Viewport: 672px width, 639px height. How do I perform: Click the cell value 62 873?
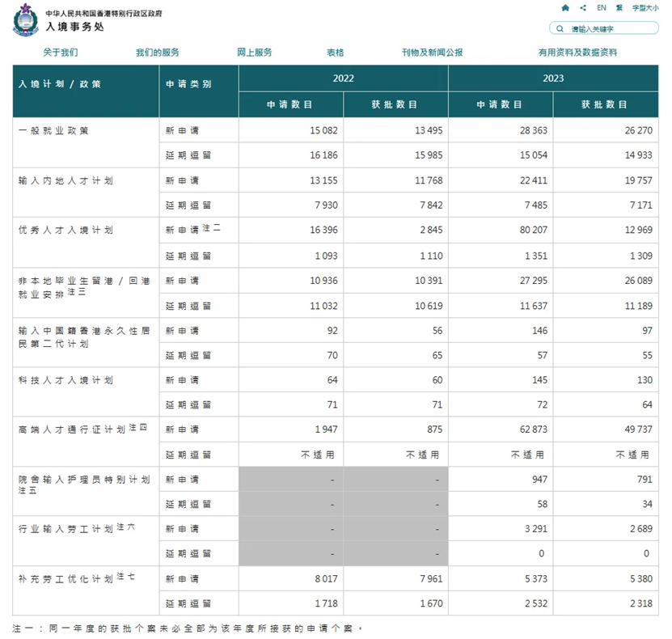[x=534, y=430]
